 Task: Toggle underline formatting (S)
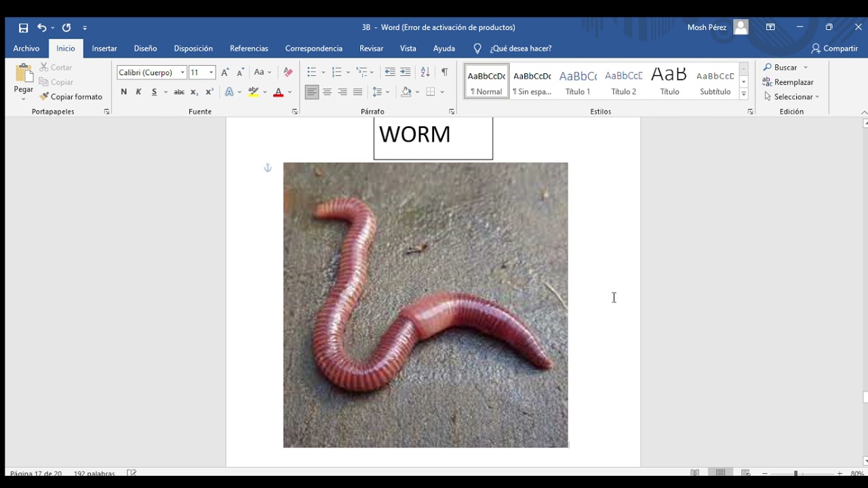155,92
